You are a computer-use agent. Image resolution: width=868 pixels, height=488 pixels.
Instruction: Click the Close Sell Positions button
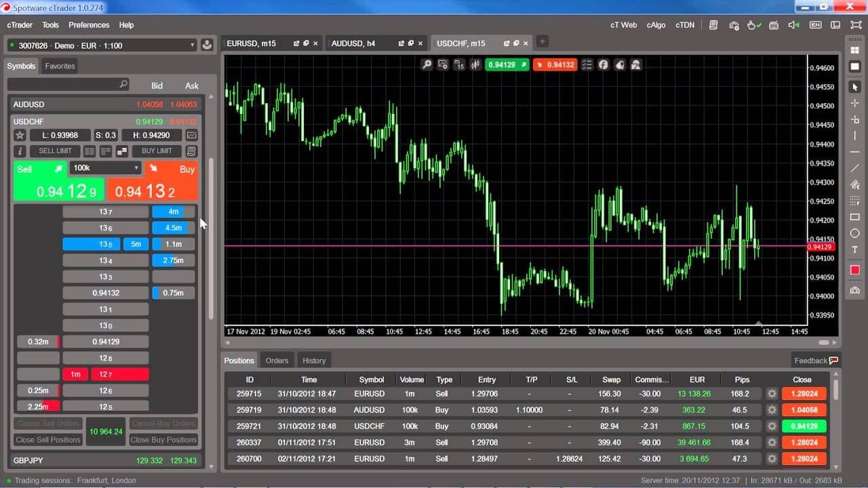click(47, 439)
